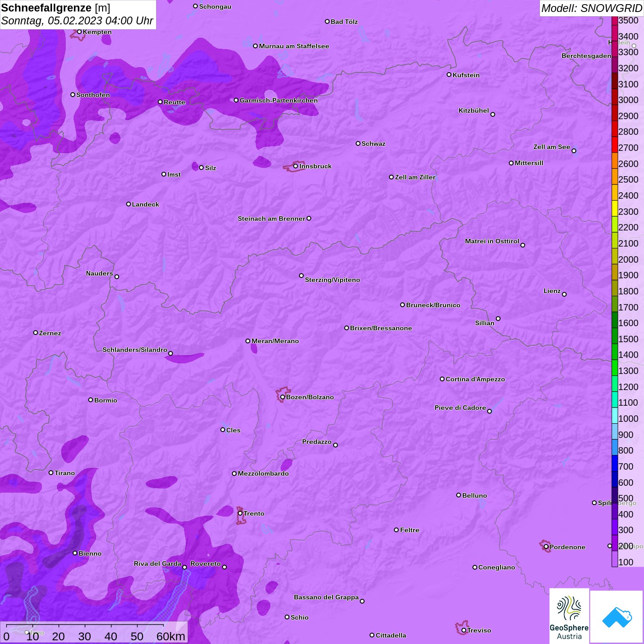
Task: Click the 'Cittadella' label
Action: [391, 635]
